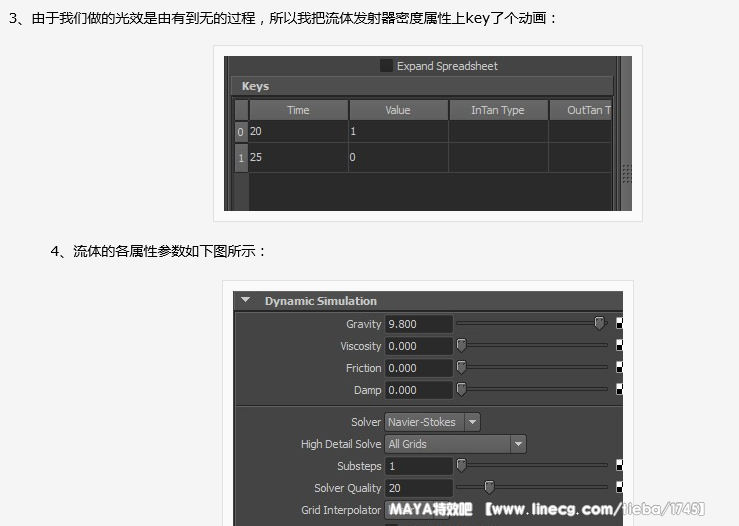Click the key row index 0
The height and width of the screenshot is (526, 739).
coord(241,132)
